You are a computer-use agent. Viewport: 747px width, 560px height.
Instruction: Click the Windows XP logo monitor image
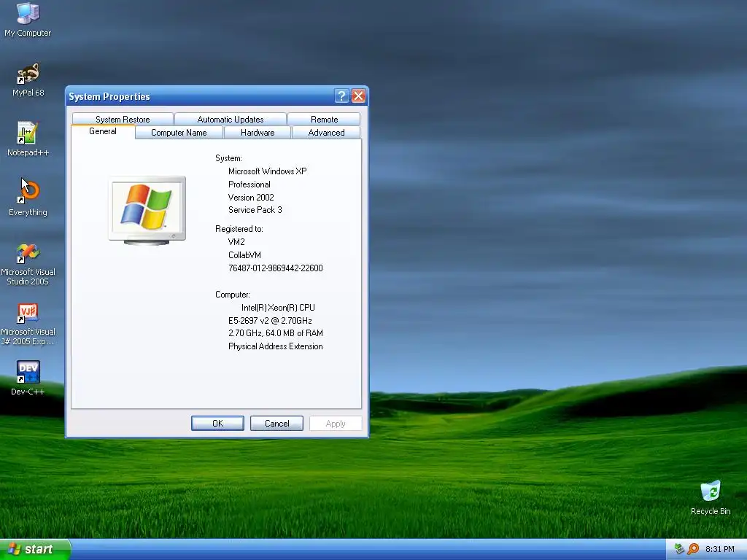pyautogui.click(x=147, y=211)
